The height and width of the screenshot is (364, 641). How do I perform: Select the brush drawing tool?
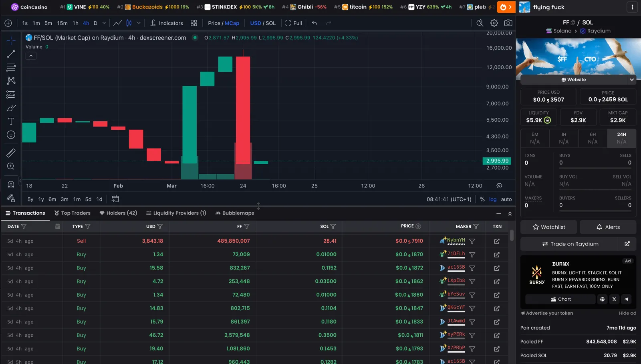point(11,108)
